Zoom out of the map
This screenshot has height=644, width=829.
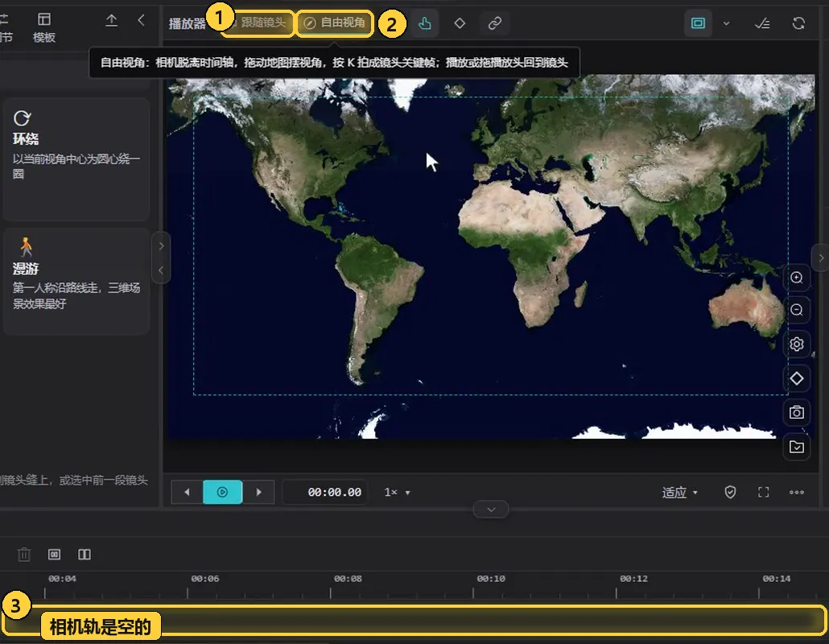796,311
